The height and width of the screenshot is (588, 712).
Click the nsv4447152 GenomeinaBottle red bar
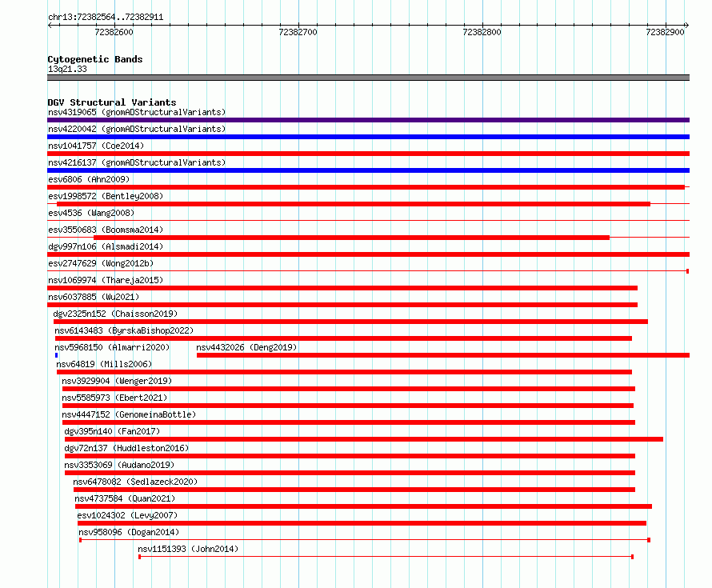(x=349, y=422)
